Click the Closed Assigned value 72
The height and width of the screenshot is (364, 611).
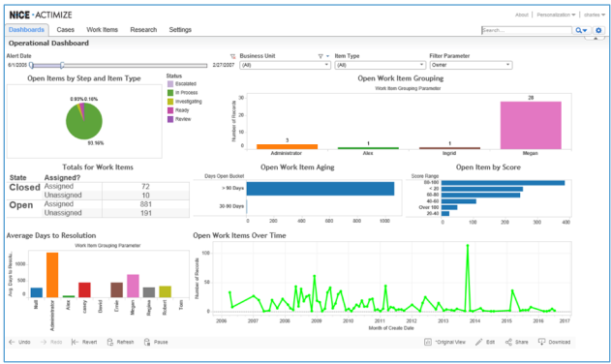[146, 187]
